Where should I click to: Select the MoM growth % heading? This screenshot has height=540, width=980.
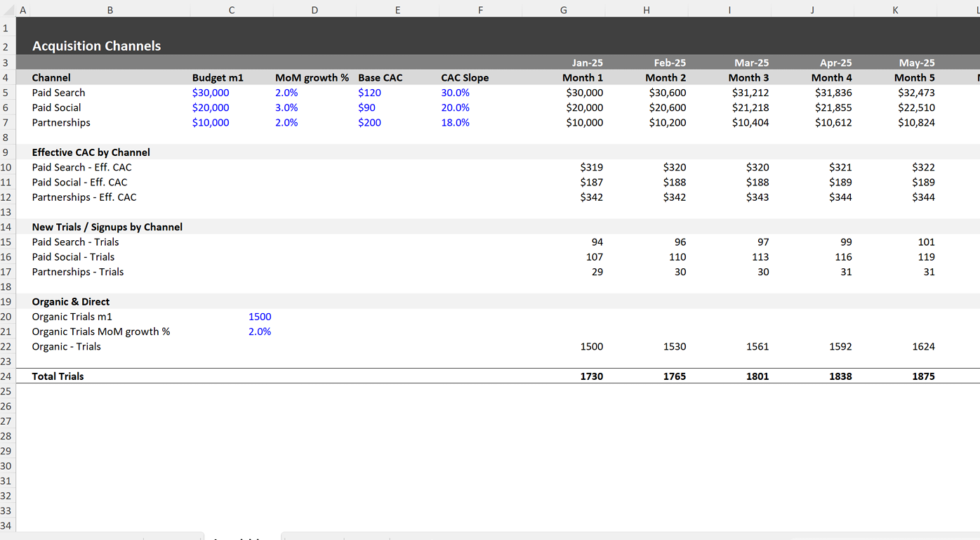point(312,78)
